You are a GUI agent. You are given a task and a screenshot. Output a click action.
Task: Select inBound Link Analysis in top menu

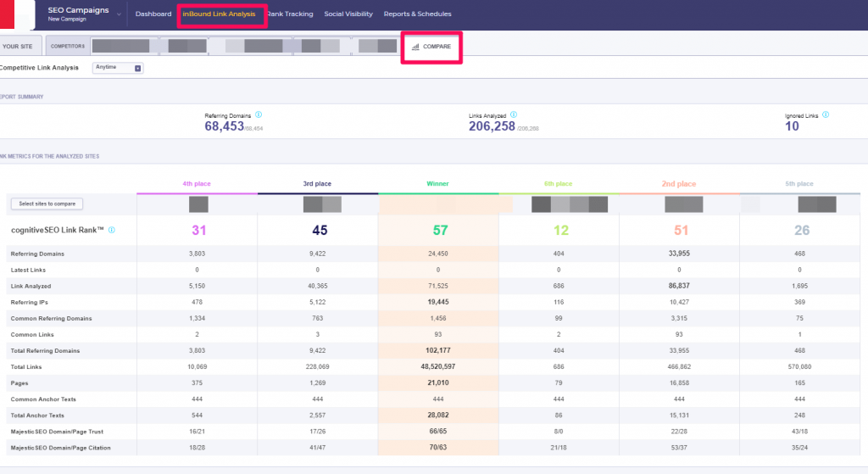[219, 14]
